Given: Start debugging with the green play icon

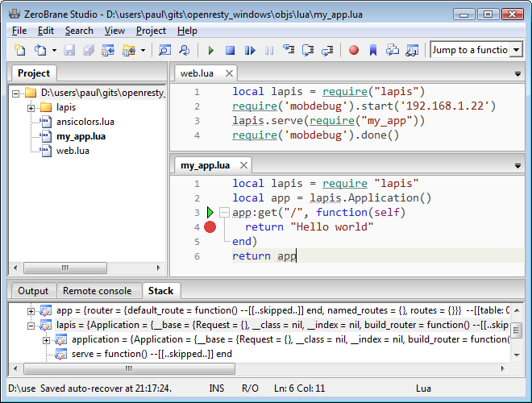Looking at the screenshot, I should [x=210, y=50].
